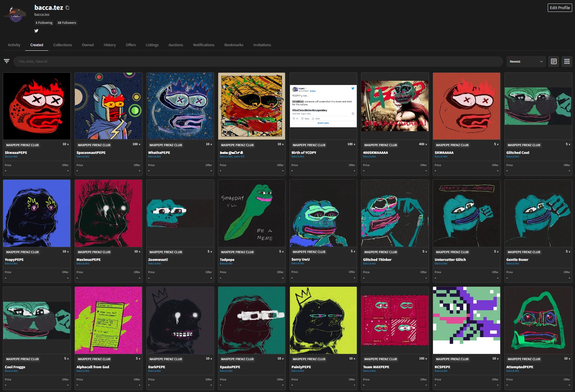575x392 pixels.
Task: Click the DarkPEPE title link
Action: 157,367
